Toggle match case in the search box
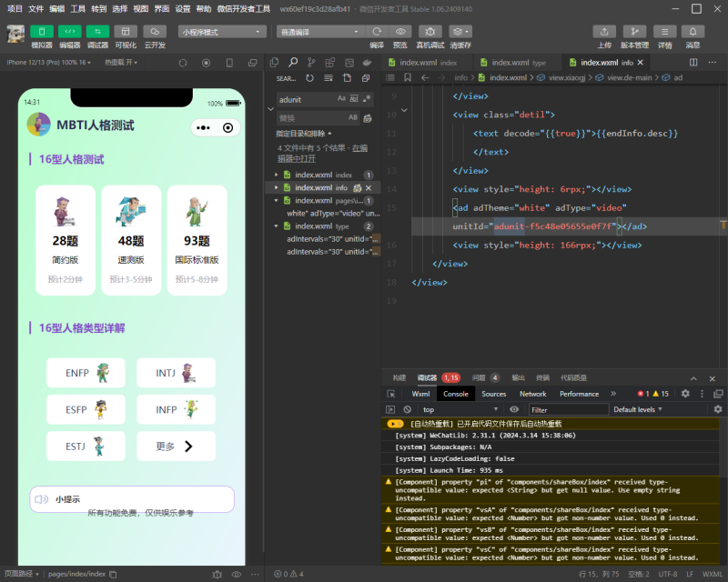 342,98
